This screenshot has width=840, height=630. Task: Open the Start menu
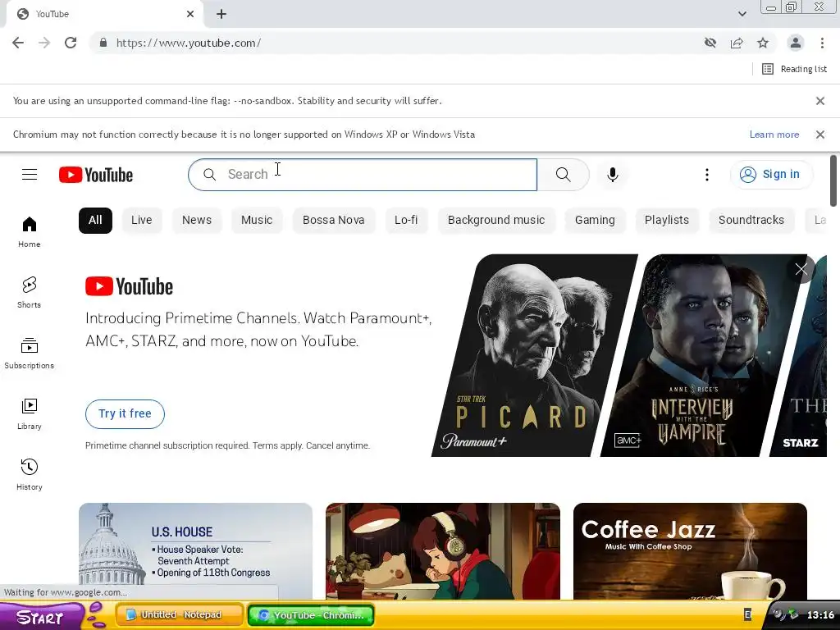point(43,616)
